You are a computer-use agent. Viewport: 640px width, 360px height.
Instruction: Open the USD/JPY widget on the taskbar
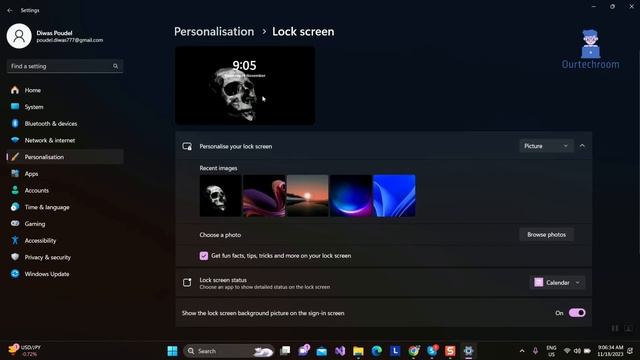24,351
